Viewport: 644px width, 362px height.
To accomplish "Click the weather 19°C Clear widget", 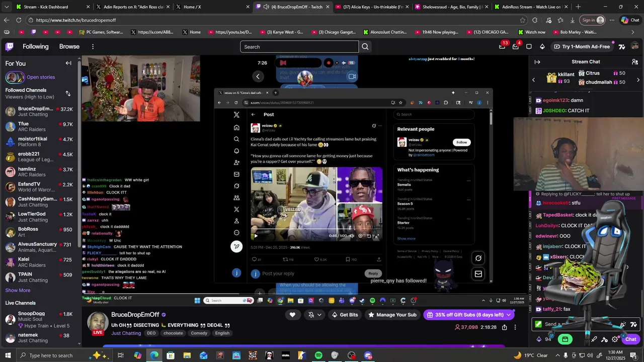I will coord(531,355).
